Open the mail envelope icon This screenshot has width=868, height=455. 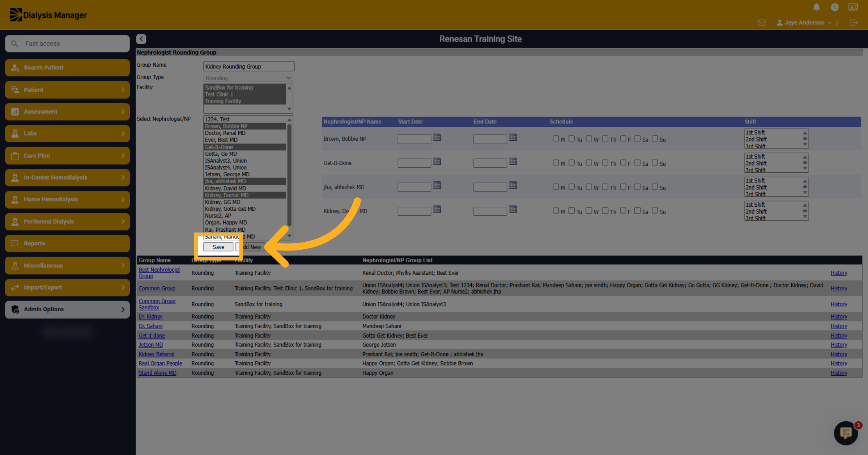tap(761, 23)
